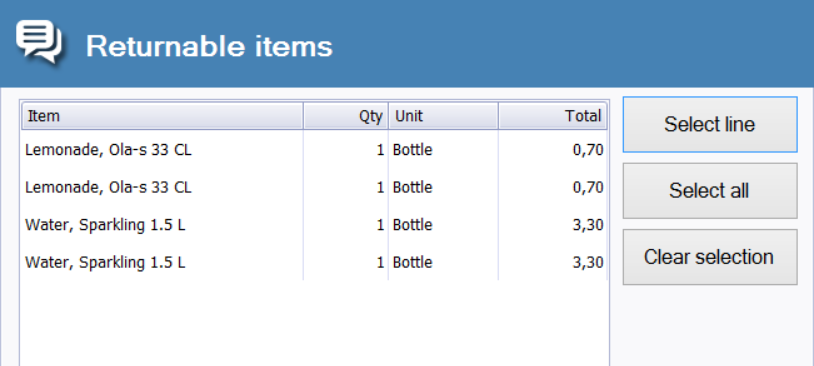Screen dimensions: 814x366
Task: Click the Returnable items dialog title
Action: pos(209,46)
